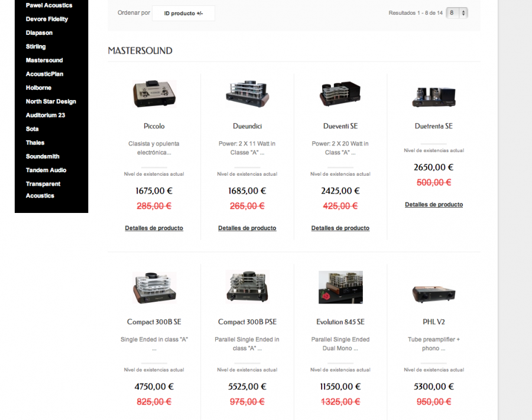Select Diapason in the brand menu
Viewport: 532px width, 420px height.
(39, 33)
